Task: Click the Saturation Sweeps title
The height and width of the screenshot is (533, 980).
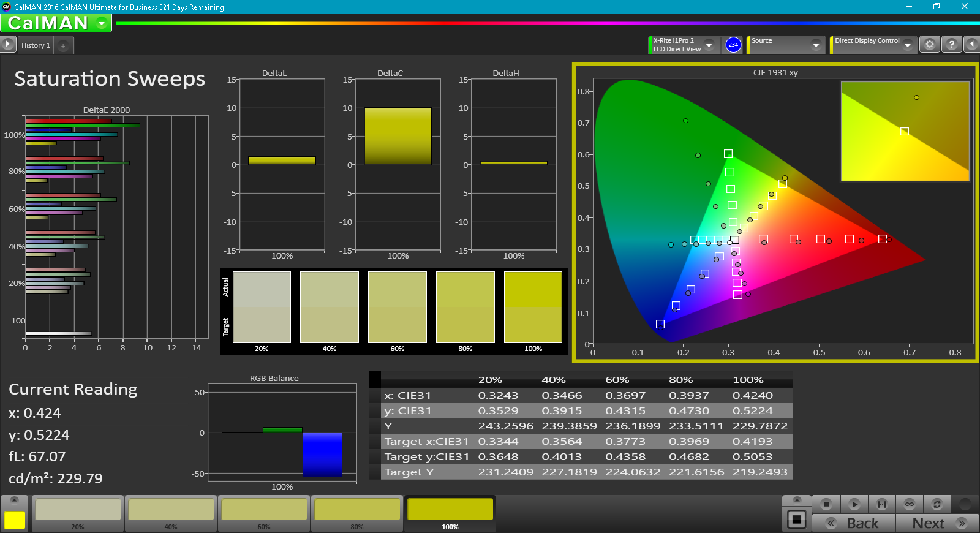Action: tap(110, 79)
